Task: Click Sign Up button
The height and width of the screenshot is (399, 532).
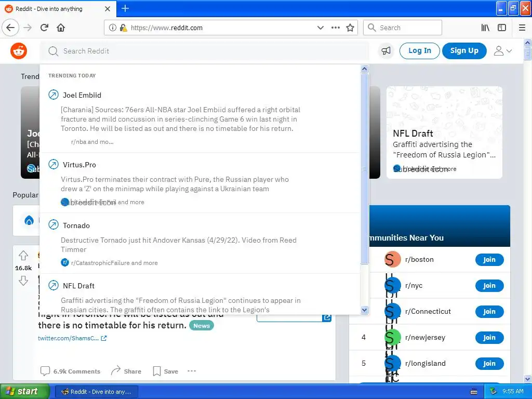Action: (464, 51)
